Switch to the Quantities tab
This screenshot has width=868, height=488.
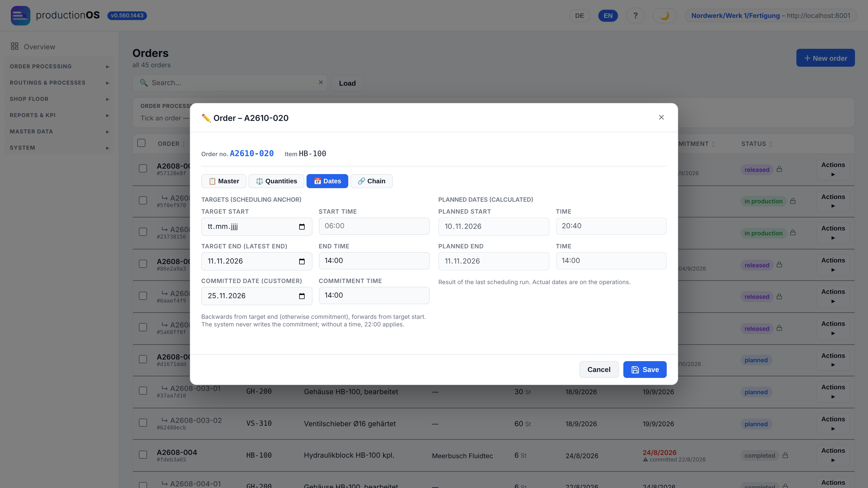(x=276, y=181)
